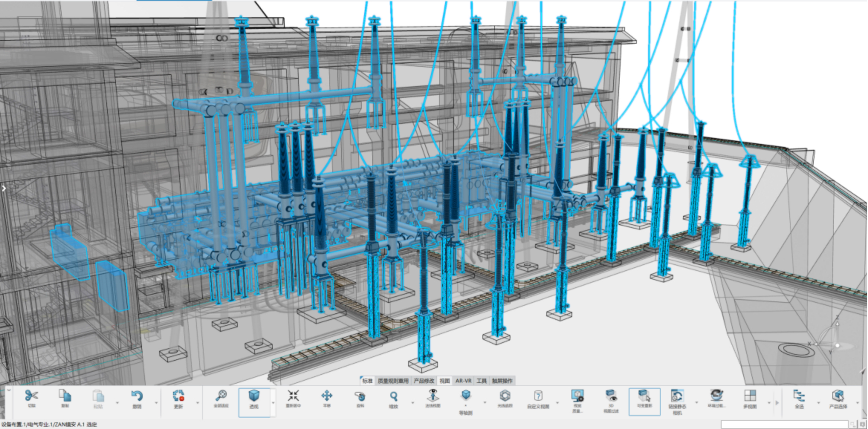Expand the dropdown beside Product Selection (产品选择)
This screenshot has height=429, width=868.
point(858,403)
